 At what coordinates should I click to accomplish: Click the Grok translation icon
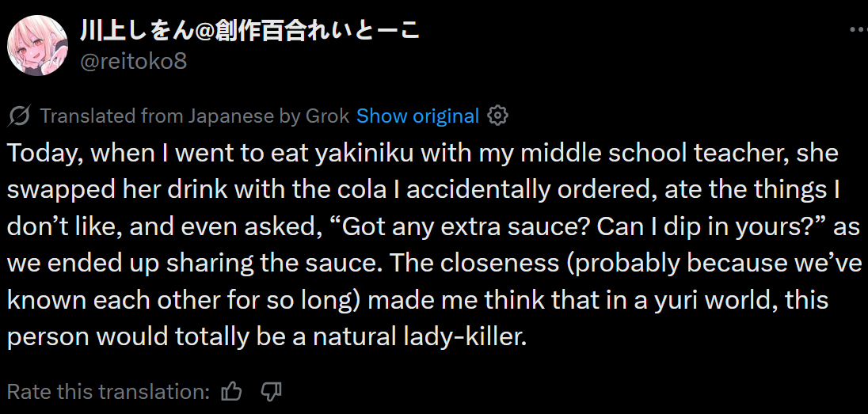point(19,116)
